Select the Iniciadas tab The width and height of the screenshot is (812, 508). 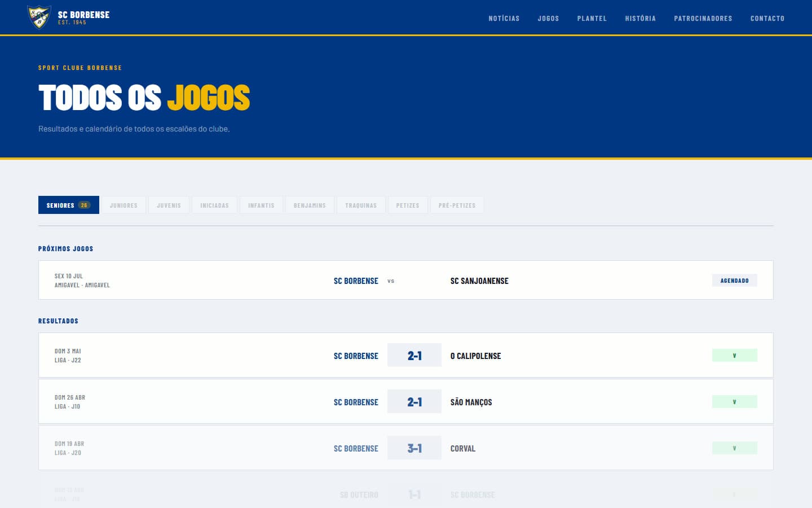tap(214, 205)
